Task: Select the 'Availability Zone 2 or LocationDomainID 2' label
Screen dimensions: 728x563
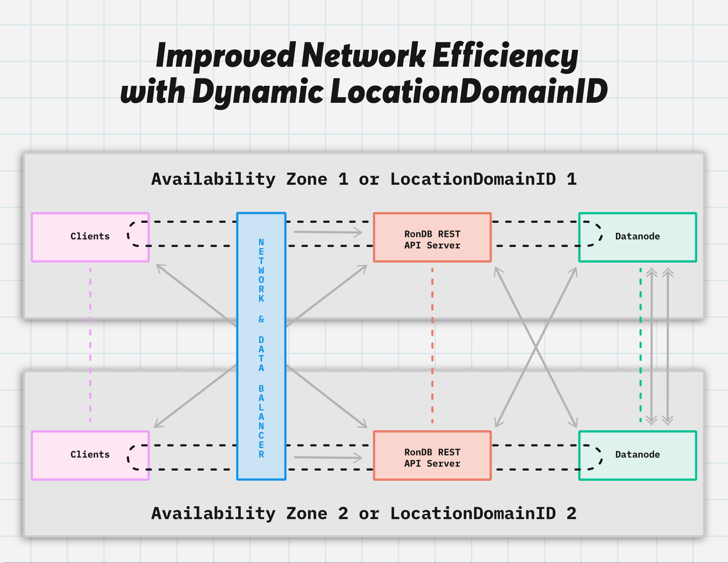Action: 364,513
